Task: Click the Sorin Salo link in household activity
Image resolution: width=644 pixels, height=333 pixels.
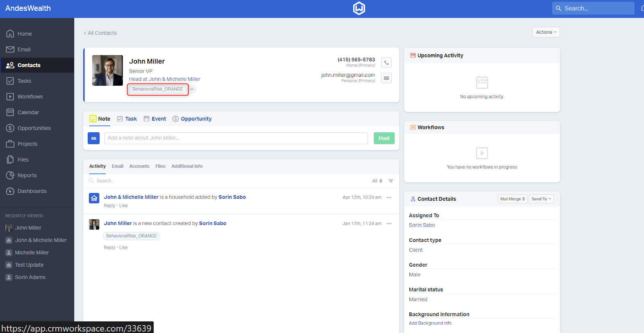Action: (232, 197)
